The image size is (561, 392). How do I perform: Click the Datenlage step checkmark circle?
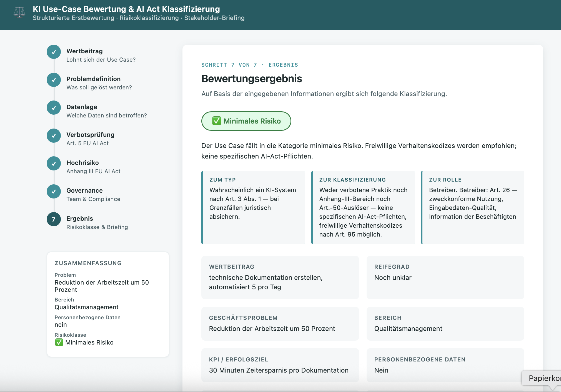(54, 108)
